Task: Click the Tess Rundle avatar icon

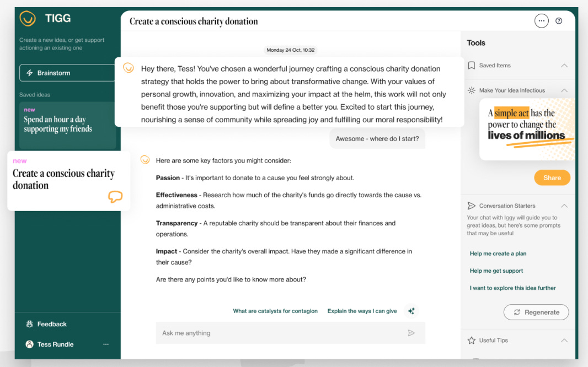Action: (29, 344)
